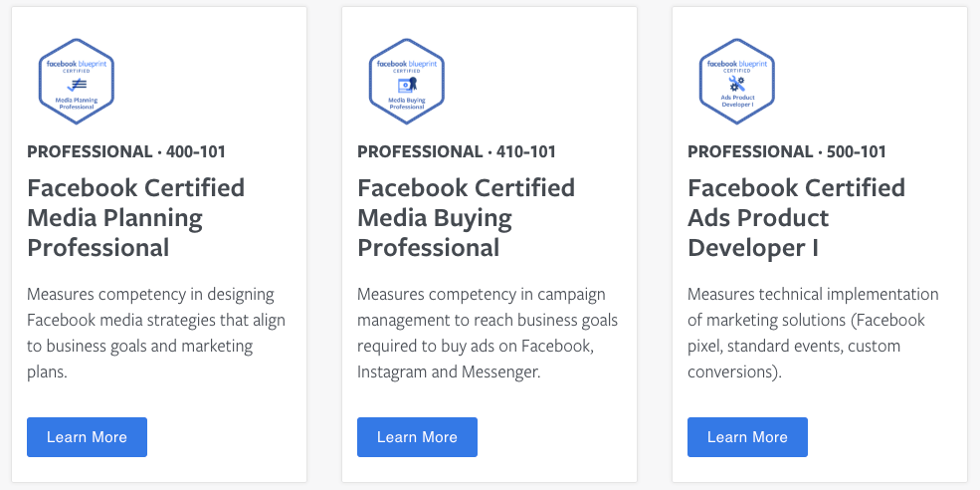Select the Facebook Certified Ads Product Developer I title

click(796, 218)
